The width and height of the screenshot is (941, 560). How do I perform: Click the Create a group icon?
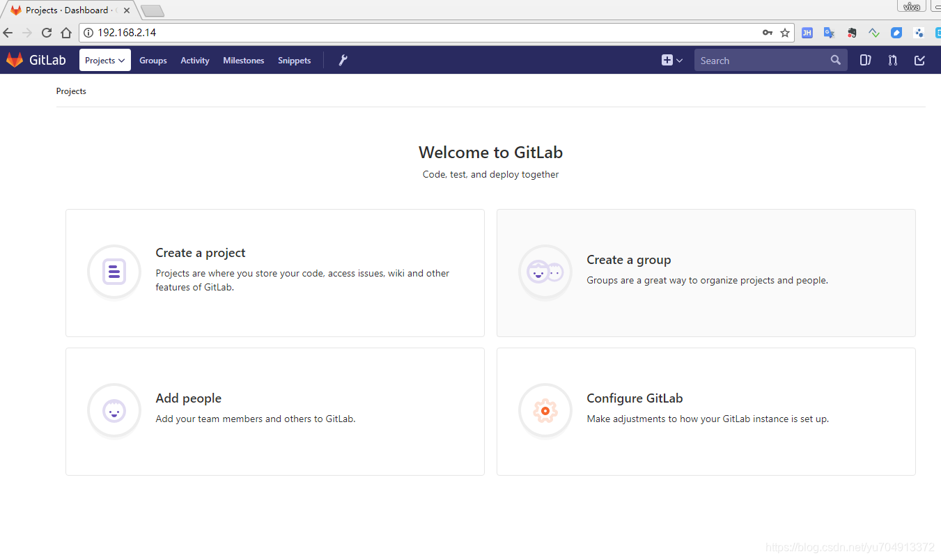tap(545, 272)
